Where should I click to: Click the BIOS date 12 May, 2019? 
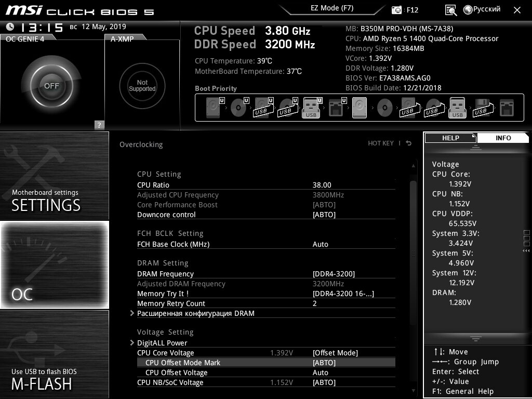(103, 26)
